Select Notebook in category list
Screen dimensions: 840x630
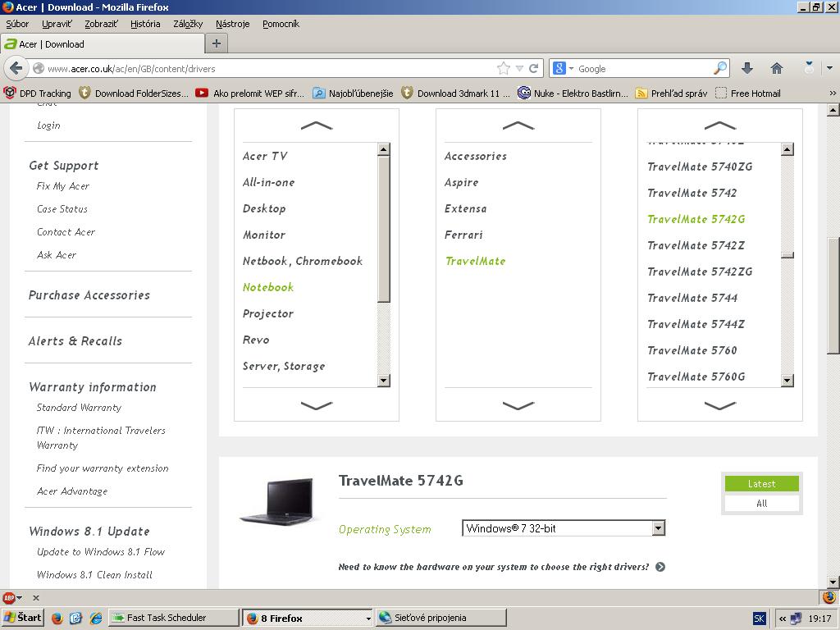pyautogui.click(x=268, y=287)
